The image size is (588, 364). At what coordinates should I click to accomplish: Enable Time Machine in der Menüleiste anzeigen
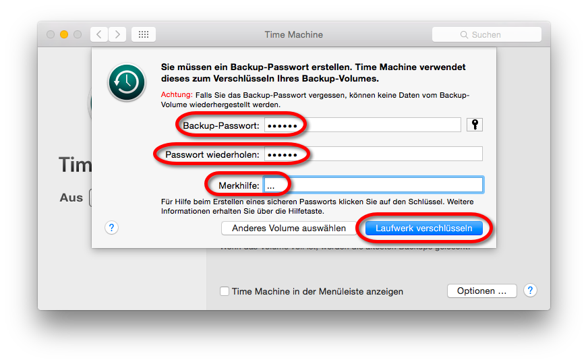(225, 291)
